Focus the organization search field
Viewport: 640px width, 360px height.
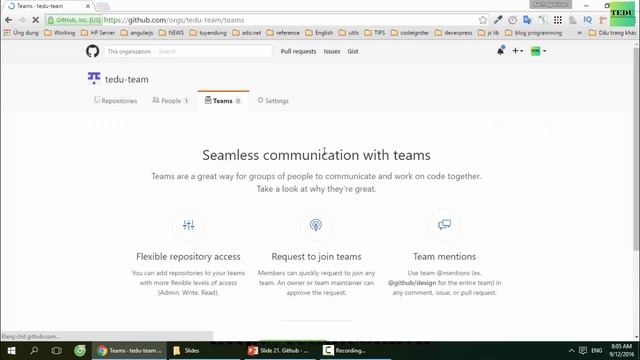click(x=213, y=51)
